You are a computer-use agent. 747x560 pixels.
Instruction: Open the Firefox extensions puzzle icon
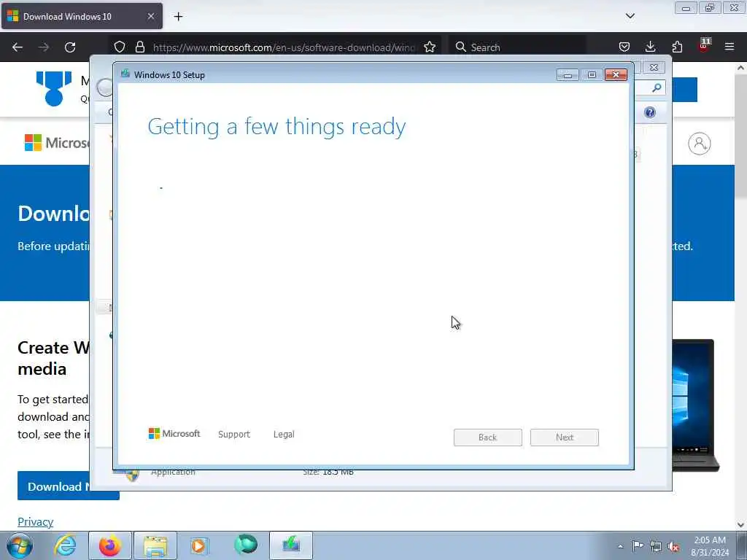677,47
